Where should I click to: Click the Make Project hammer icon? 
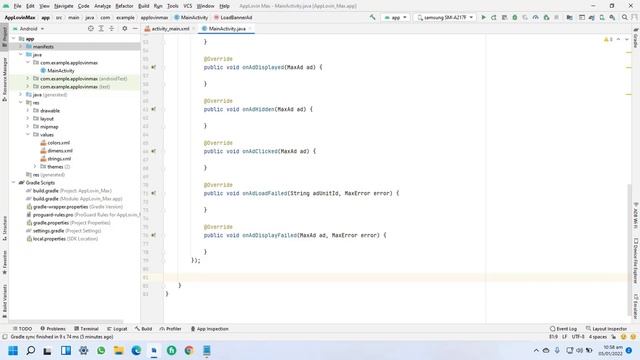click(372, 18)
